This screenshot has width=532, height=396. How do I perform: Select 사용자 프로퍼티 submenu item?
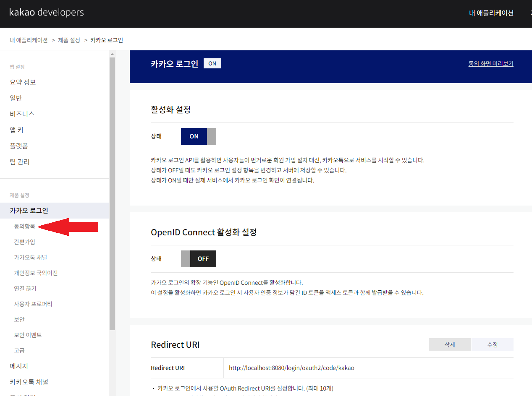coord(33,304)
